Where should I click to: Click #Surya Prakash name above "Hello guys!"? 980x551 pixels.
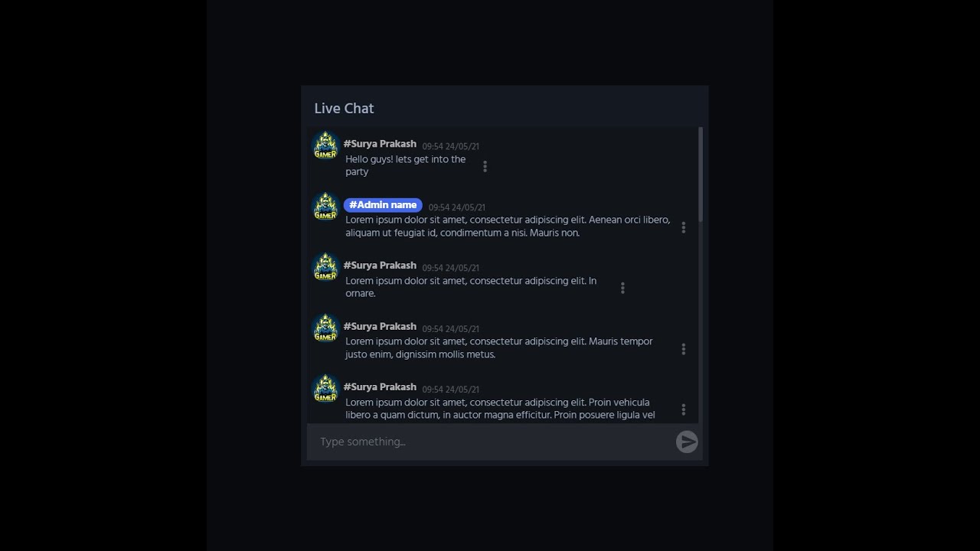380,144
